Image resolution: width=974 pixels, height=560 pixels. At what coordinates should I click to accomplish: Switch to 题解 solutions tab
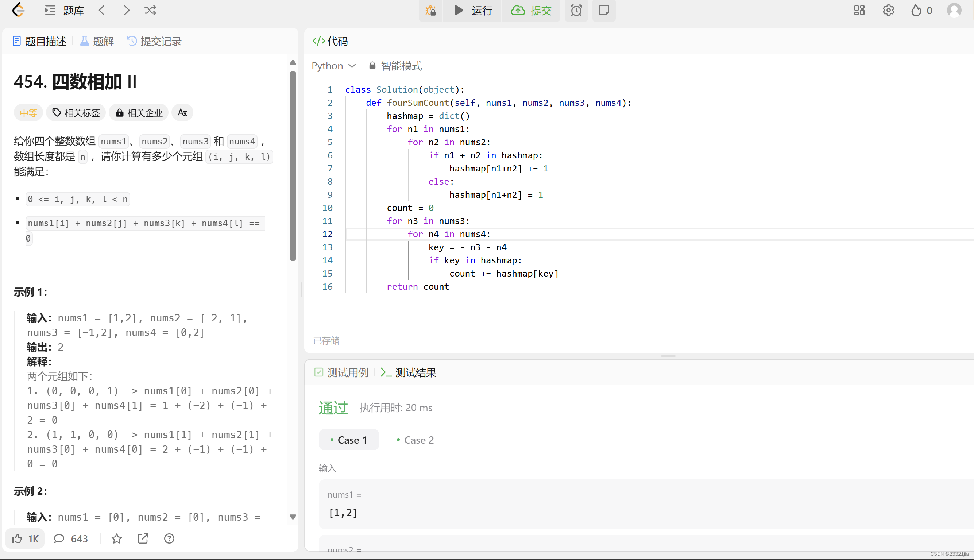pos(97,41)
